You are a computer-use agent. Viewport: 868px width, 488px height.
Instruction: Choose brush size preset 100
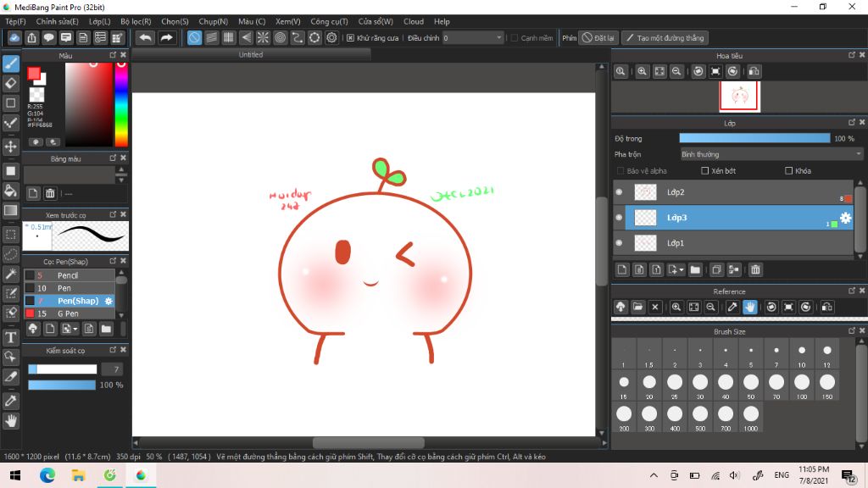[802, 385]
